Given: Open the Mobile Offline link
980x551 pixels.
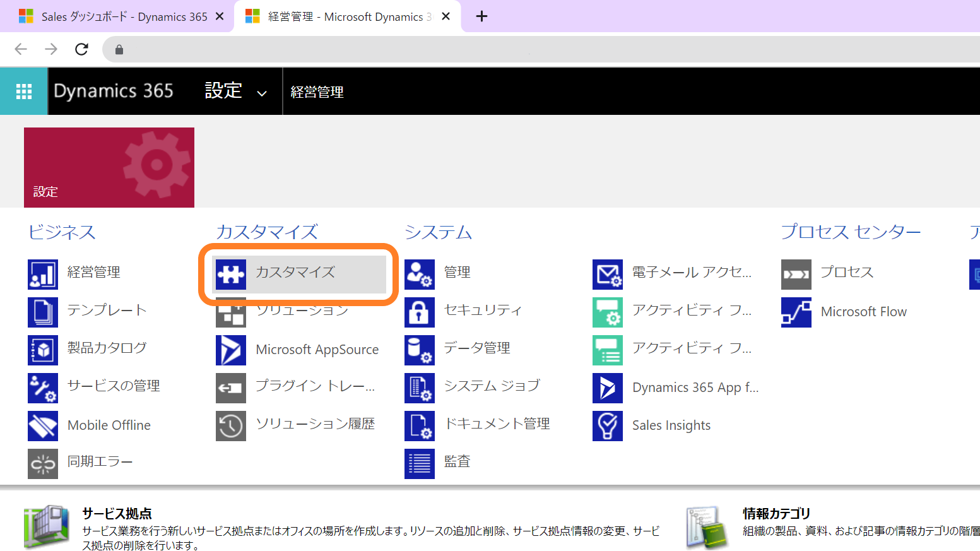Looking at the screenshot, I should coord(109,425).
